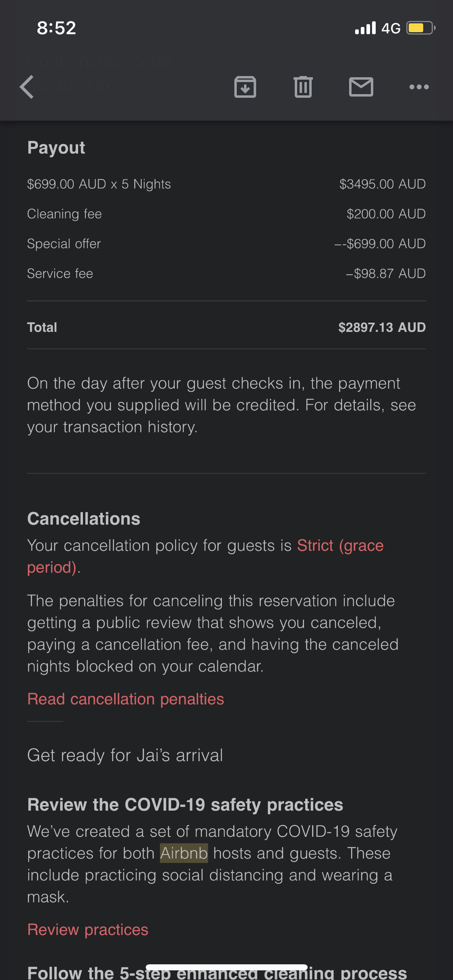Follow the Review practices link
This screenshot has height=980, width=453.
pos(88,930)
